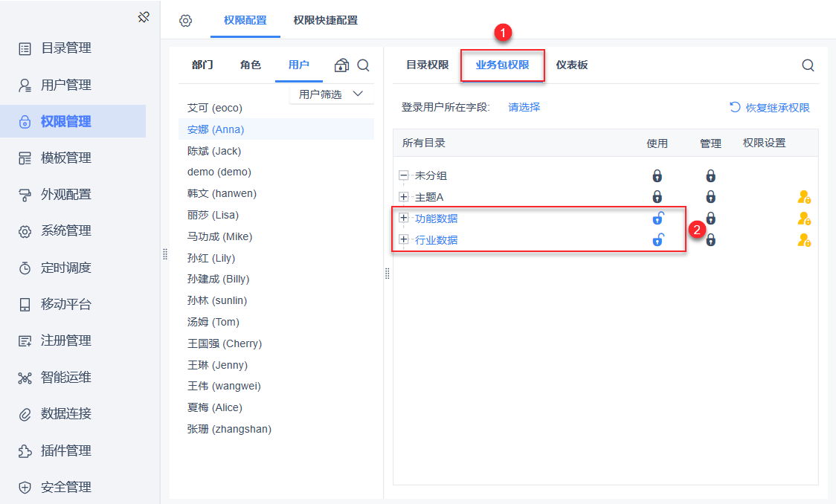Click the 恢复继承权限 button
836x504 pixels.
click(x=770, y=108)
